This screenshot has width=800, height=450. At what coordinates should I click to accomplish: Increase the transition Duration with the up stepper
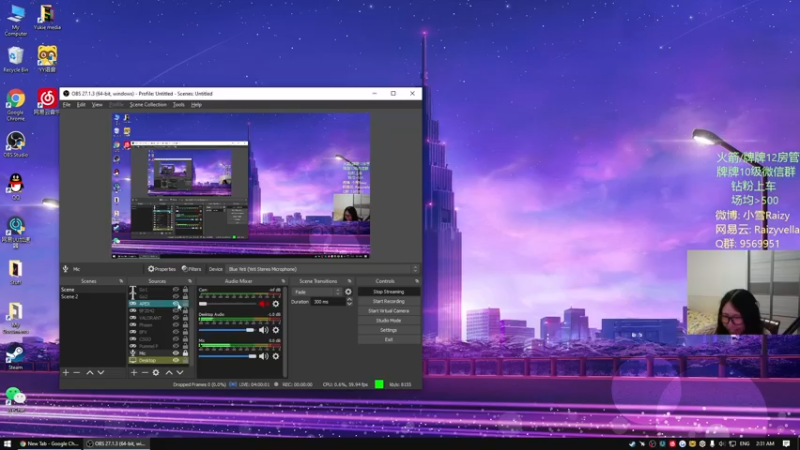(x=349, y=299)
